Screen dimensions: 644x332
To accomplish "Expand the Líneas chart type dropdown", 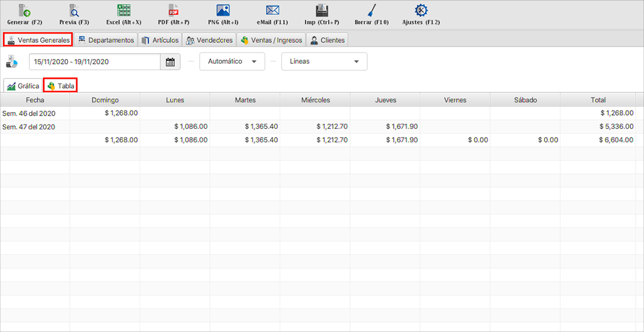I will click(324, 61).
